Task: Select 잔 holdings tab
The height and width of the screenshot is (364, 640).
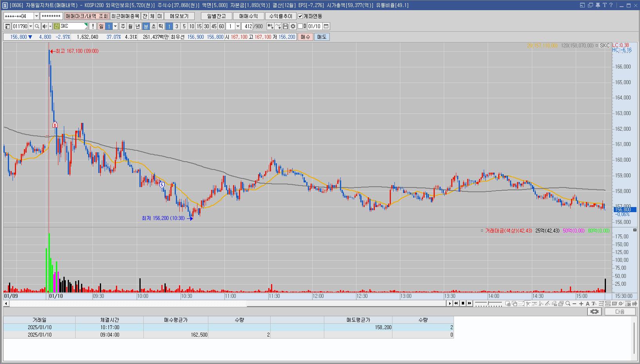Action: coord(145,16)
